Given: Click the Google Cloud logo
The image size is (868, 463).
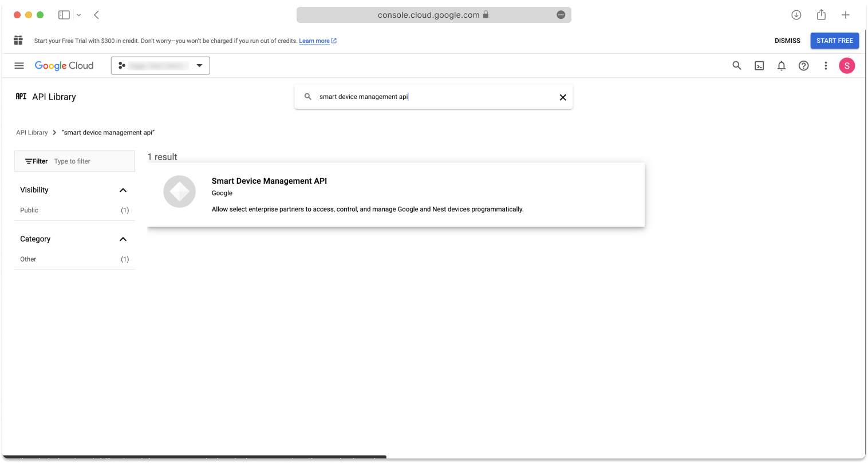Looking at the screenshot, I should point(64,65).
